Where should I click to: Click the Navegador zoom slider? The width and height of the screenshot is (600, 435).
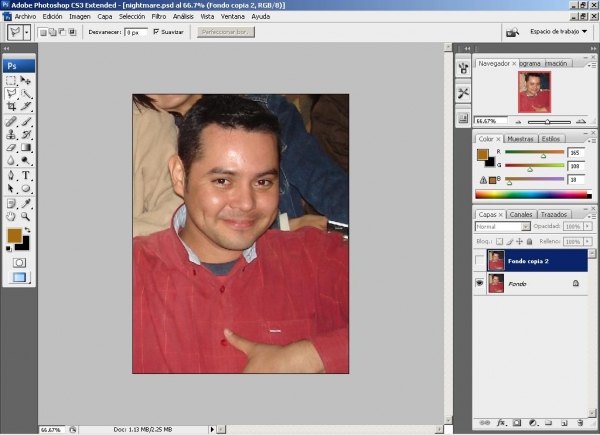point(549,122)
